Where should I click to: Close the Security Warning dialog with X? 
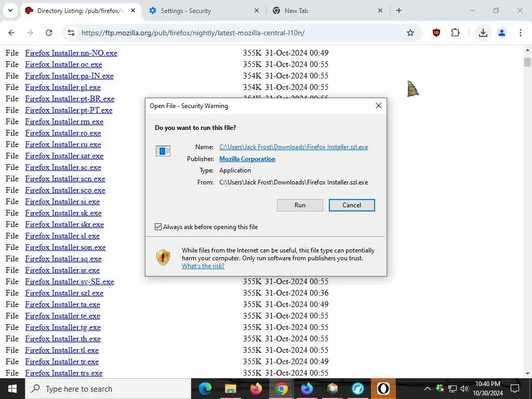[x=379, y=105]
